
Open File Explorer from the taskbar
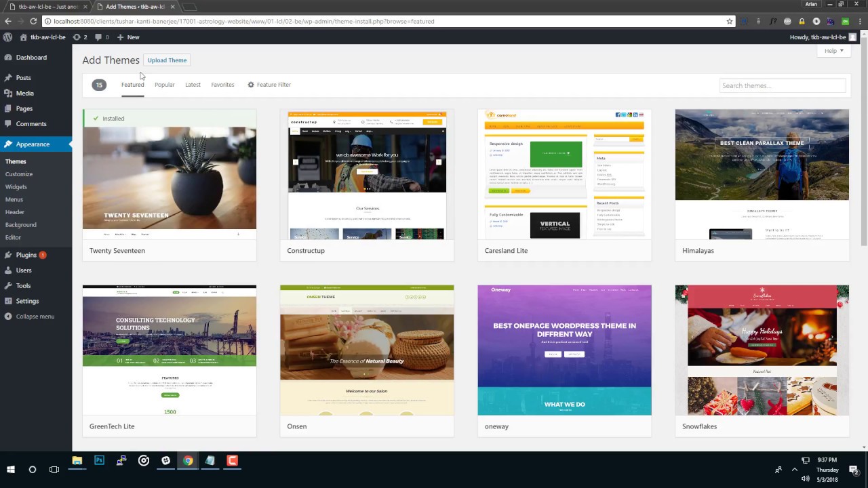[77, 461]
